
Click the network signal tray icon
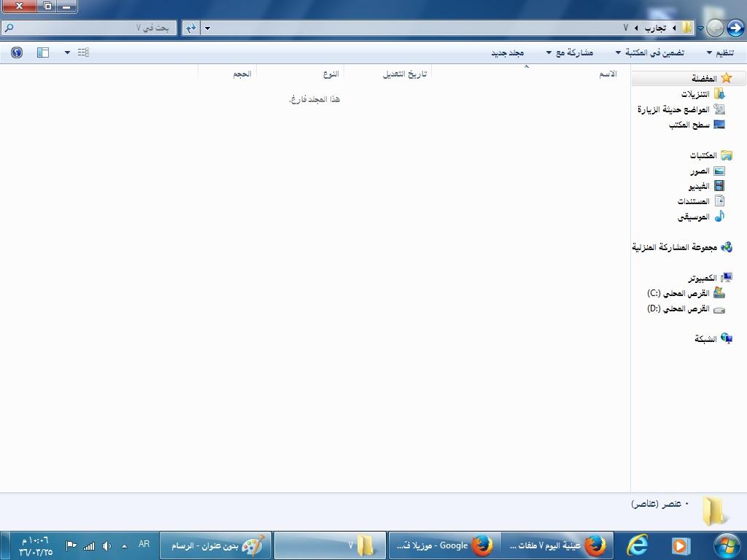point(89,546)
